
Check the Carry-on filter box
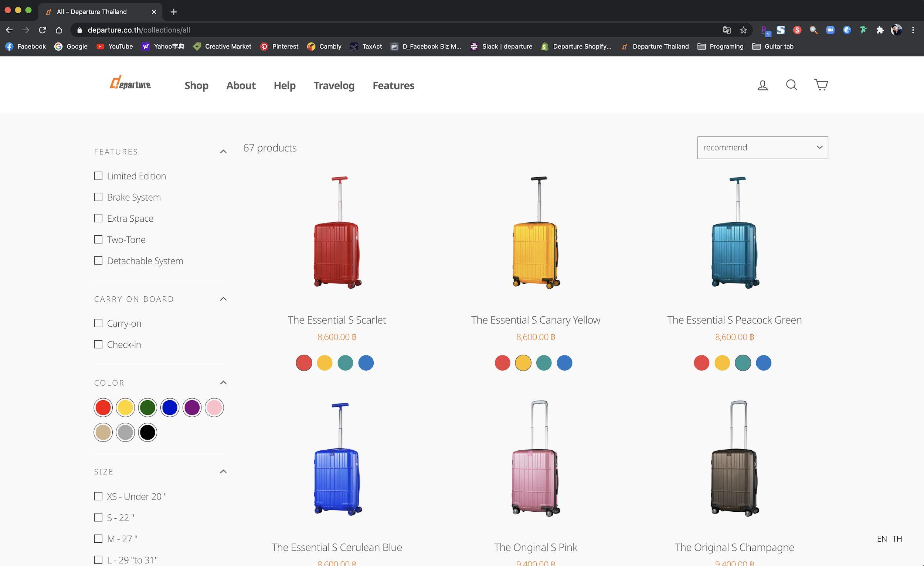tap(98, 323)
